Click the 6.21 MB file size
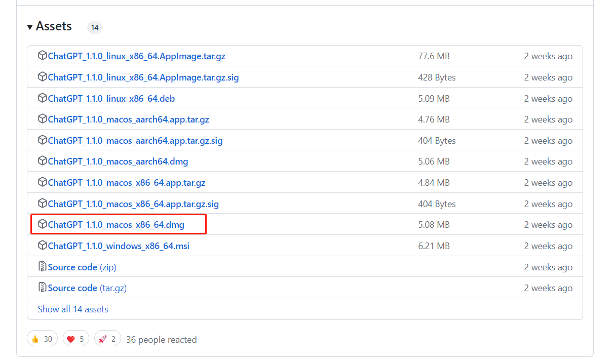The image size is (615, 364). 434,246
